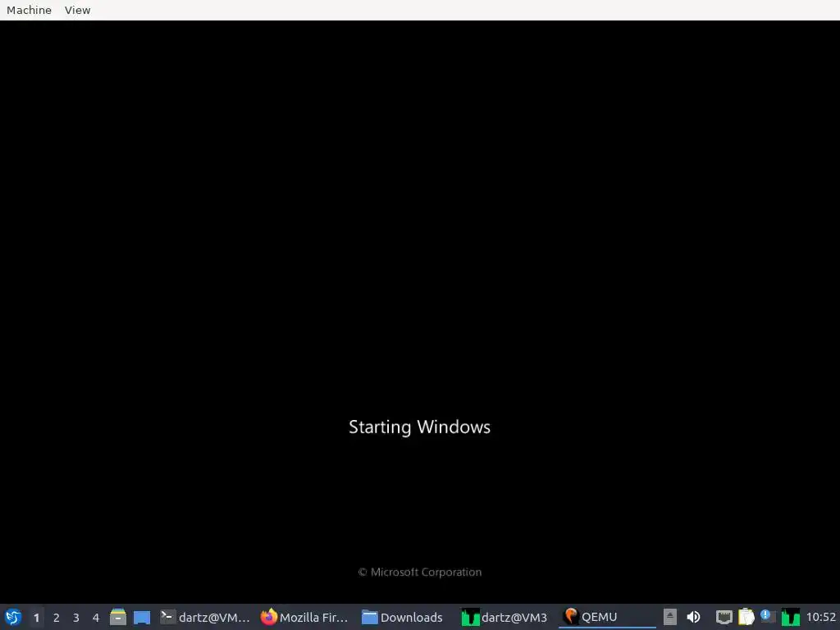Open the clipboard manager tray icon

coord(746,617)
